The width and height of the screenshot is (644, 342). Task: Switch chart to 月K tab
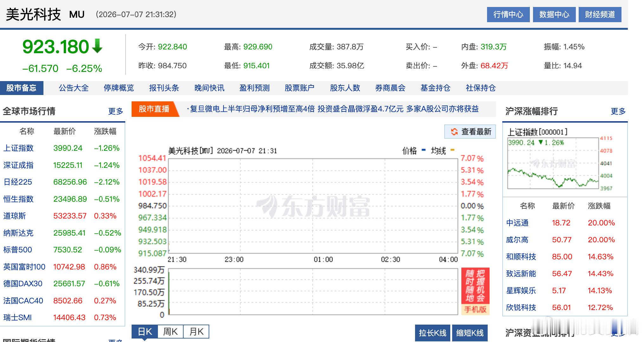pyautogui.click(x=196, y=332)
